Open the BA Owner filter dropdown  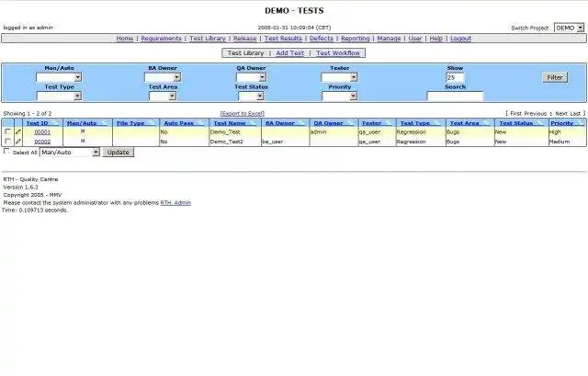(x=163, y=77)
